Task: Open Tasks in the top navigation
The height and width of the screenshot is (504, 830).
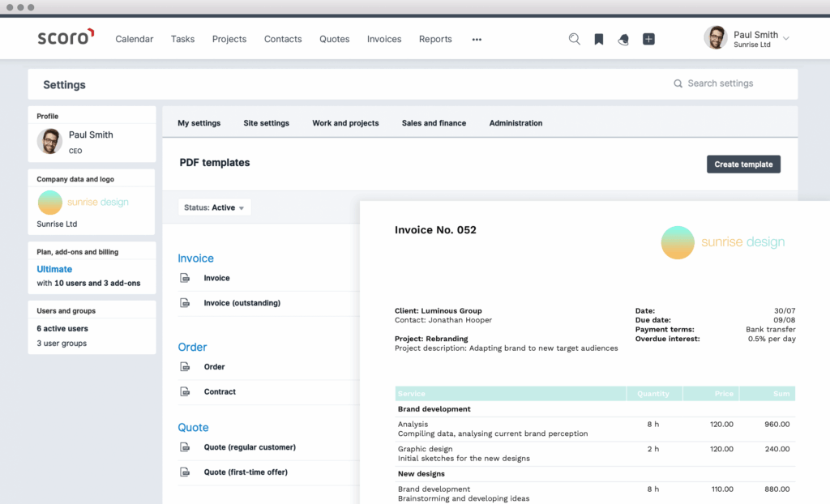Action: tap(182, 39)
